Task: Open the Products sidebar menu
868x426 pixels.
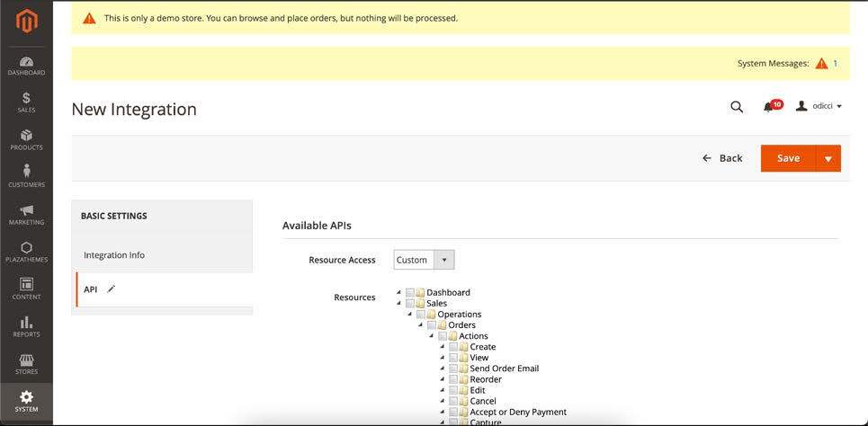Action: 26,140
